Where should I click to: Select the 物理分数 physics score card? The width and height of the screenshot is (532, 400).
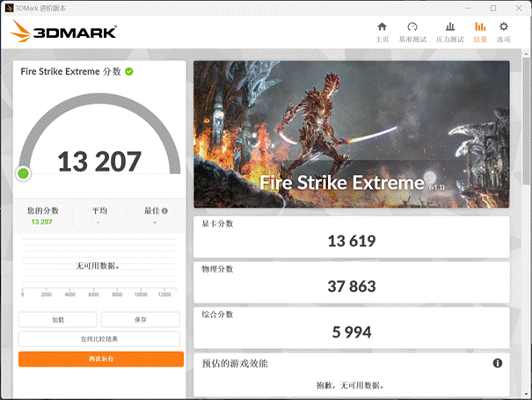pos(351,281)
